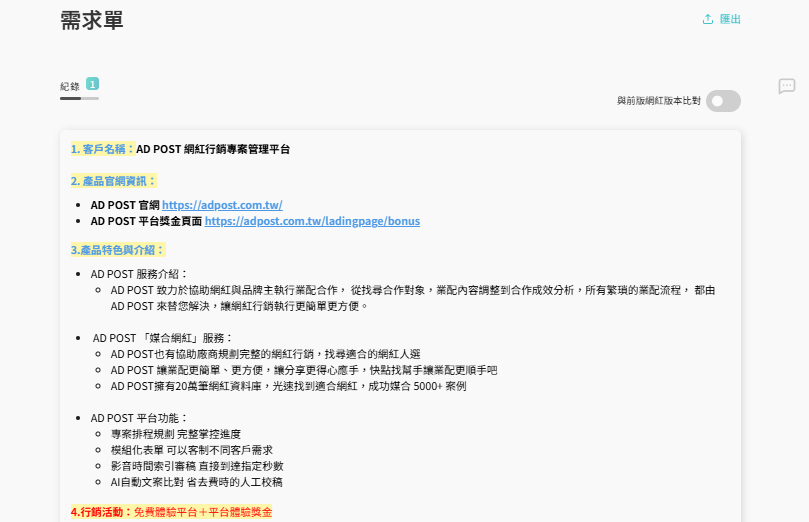The width and height of the screenshot is (809, 522).
Task: Click the line AD POST也有協助廠商規劃完整的網紅行銷
Action: coord(265,354)
